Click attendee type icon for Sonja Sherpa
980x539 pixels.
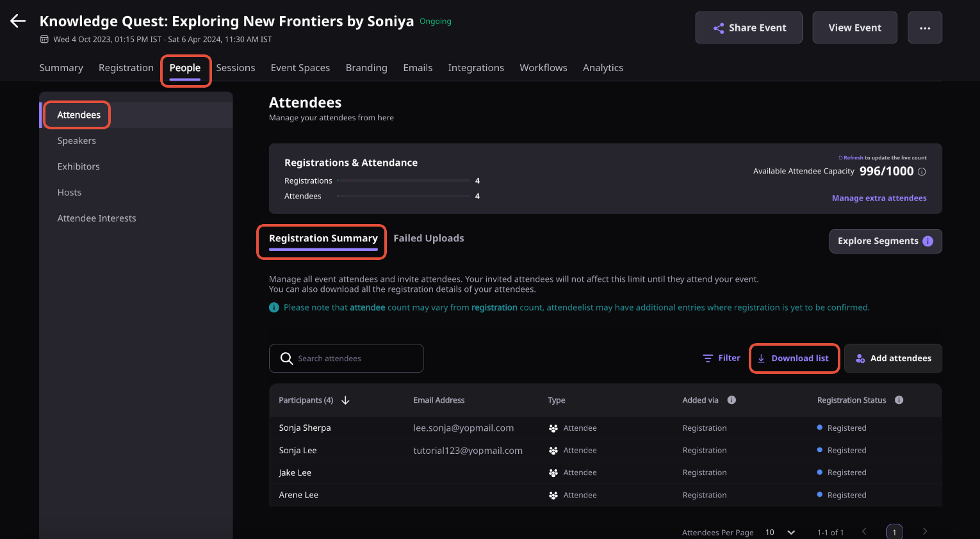pos(553,428)
